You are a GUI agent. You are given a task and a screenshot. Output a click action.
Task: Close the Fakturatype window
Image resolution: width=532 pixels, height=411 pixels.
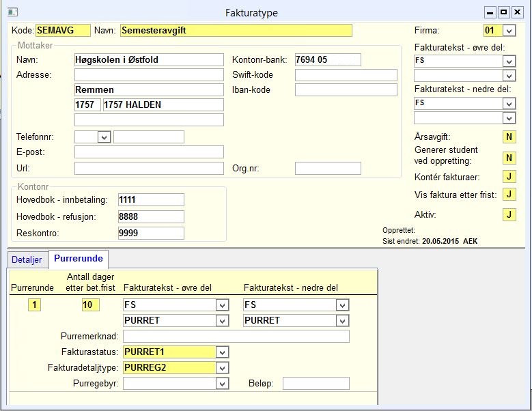[517, 13]
